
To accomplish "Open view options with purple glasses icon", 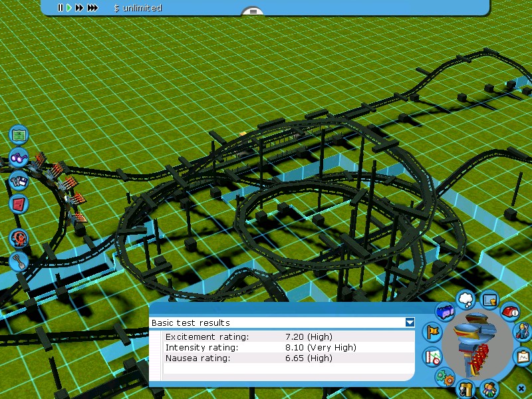I will point(19,158).
